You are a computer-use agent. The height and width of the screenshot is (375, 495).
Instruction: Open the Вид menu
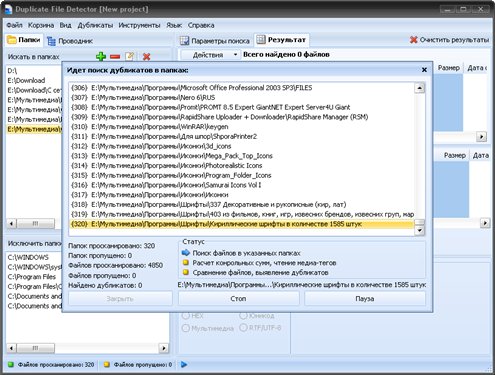[x=65, y=25]
